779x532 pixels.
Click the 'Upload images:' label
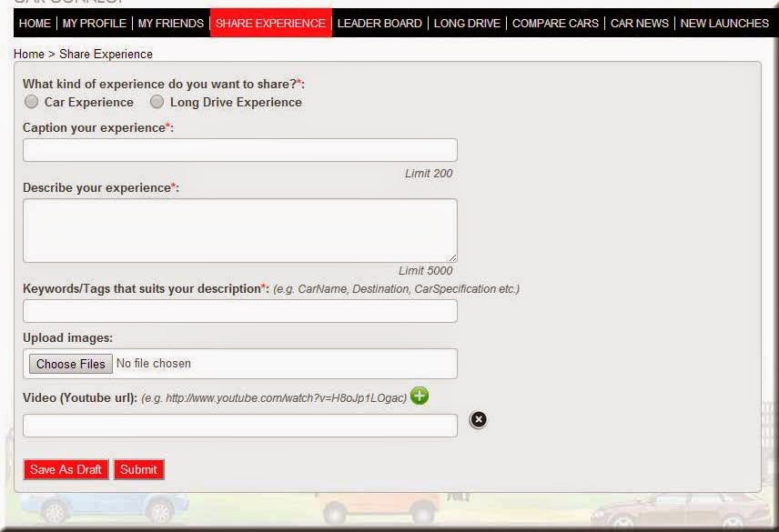pos(67,338)
